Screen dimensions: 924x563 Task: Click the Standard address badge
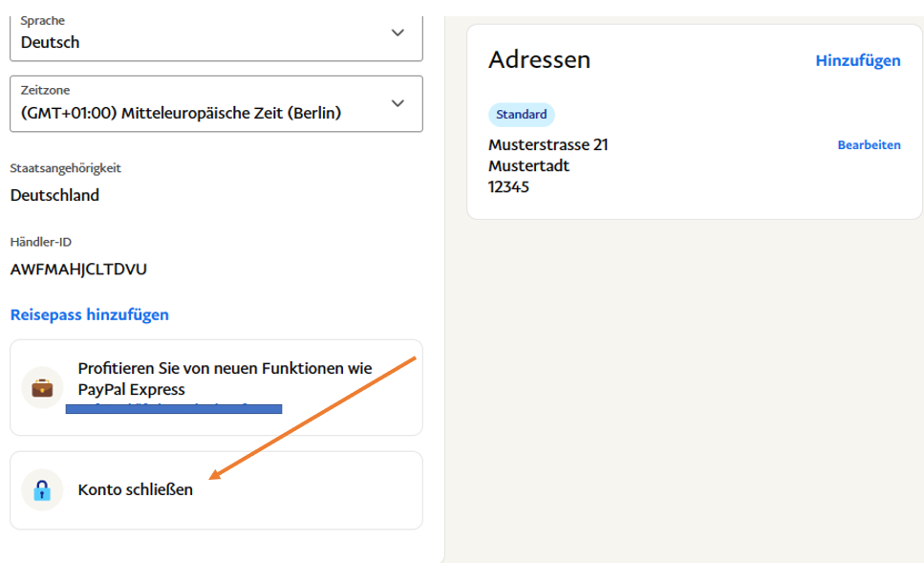click(x=521, y=115)
